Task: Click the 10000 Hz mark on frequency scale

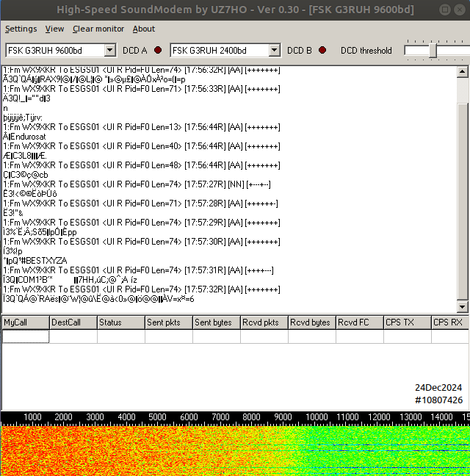Action: coord(317,417)
